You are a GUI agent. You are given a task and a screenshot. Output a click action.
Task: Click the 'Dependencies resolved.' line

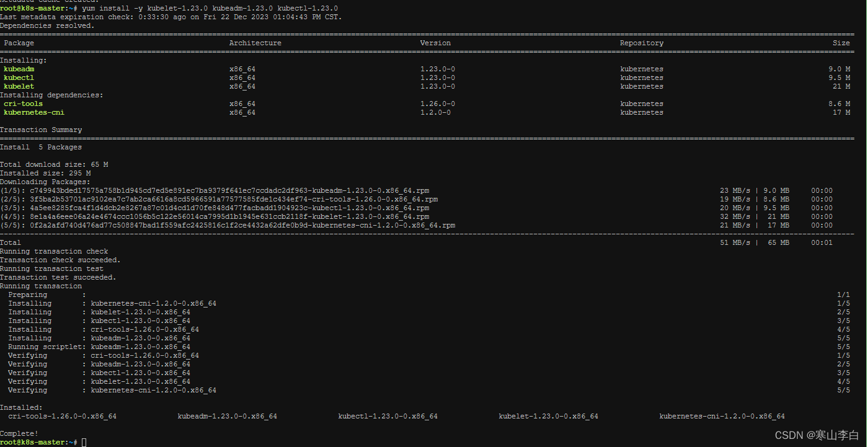[x=47, y=26]
